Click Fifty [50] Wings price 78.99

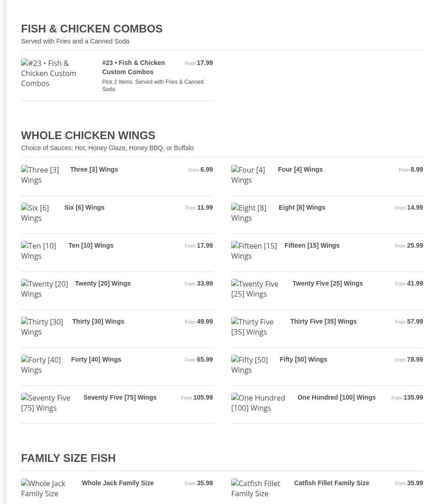(x=415, y=359)
